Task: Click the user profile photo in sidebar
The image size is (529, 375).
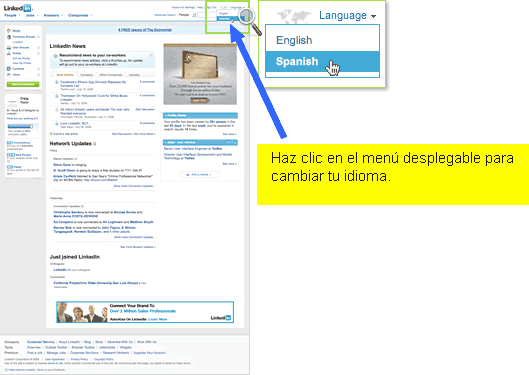Action: point(12,102)
